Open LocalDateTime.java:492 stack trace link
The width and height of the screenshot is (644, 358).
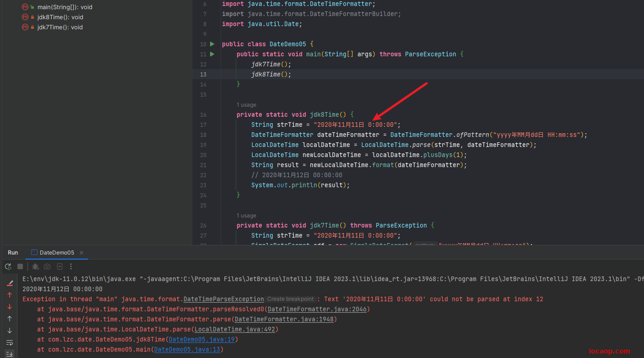click(x=235, y=329)
